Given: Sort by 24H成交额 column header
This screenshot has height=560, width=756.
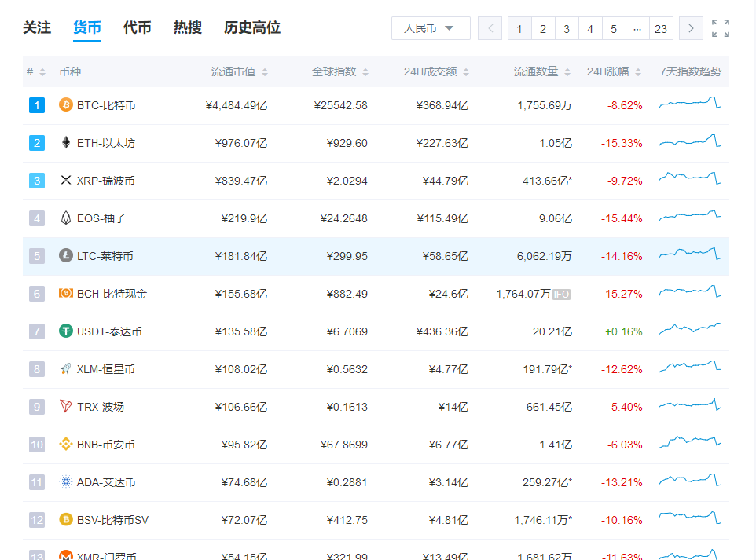Looking at the screenshot, I should tap(436, 72).
